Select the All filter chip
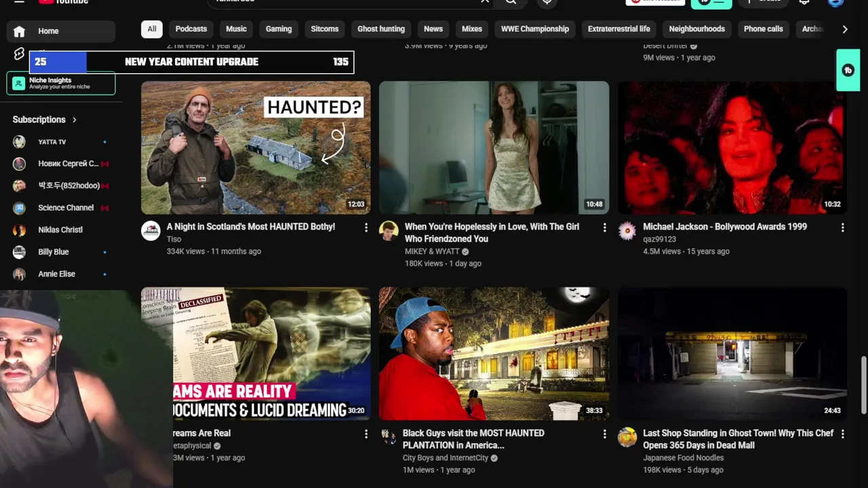Viewport: 868px width, 488px height. point(152,29)
